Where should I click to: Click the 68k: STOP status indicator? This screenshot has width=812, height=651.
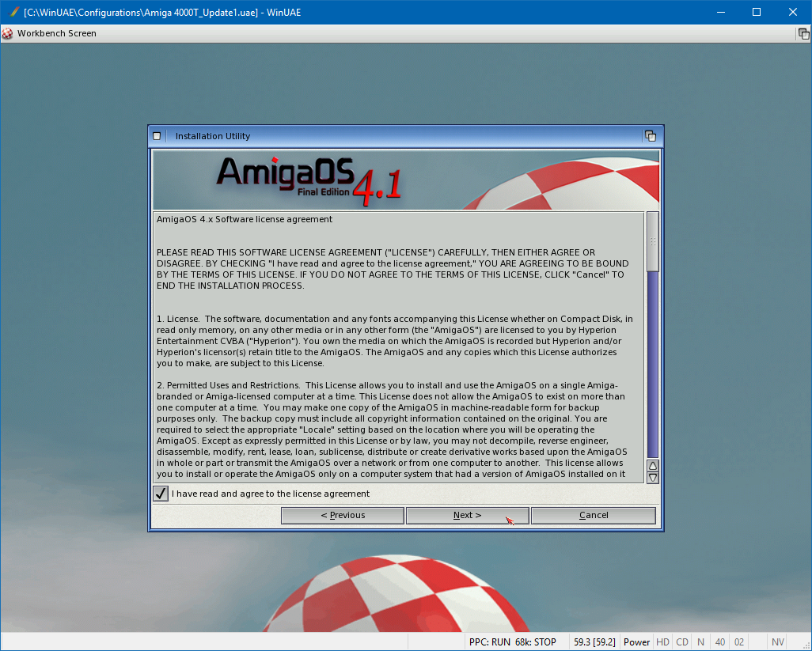pos(536,642)
